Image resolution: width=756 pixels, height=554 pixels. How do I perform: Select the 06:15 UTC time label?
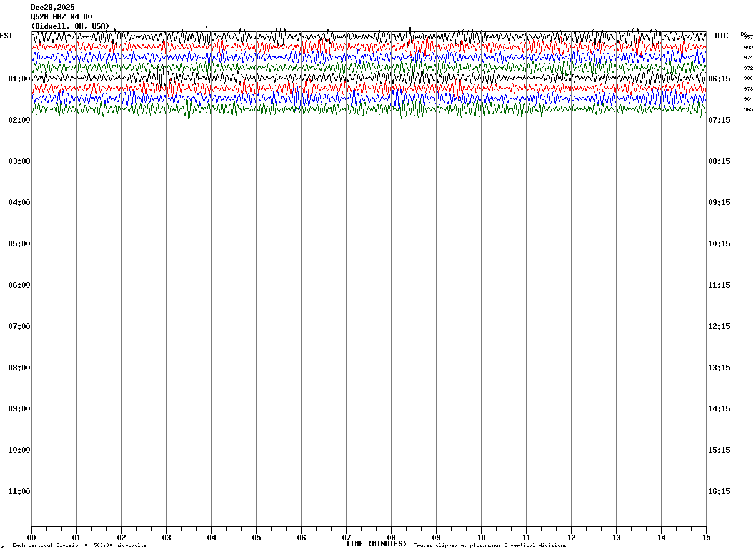(719, 79)
